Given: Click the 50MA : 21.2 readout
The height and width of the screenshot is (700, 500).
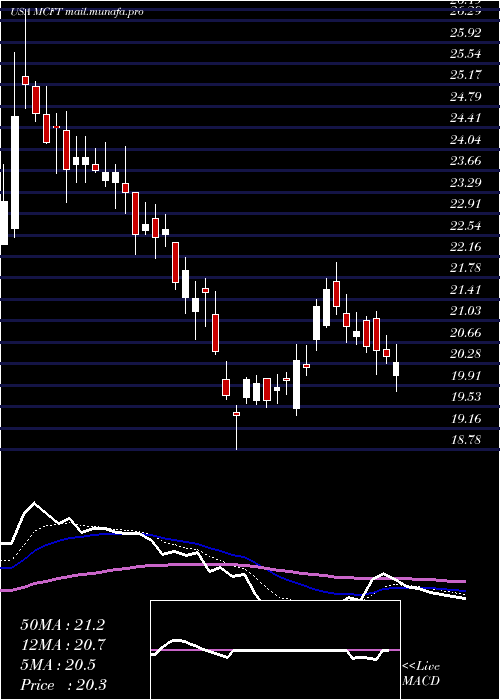Looking at the screenshot, I should [x=62, y=625].
